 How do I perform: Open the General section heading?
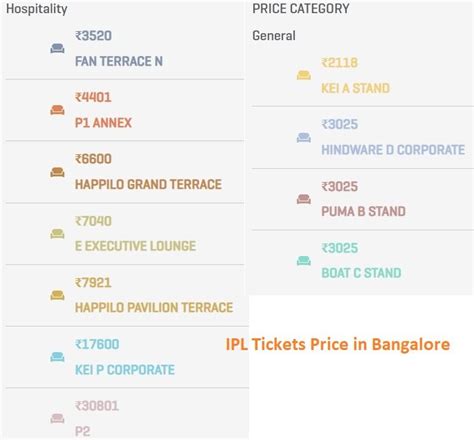tap(274, 36)
